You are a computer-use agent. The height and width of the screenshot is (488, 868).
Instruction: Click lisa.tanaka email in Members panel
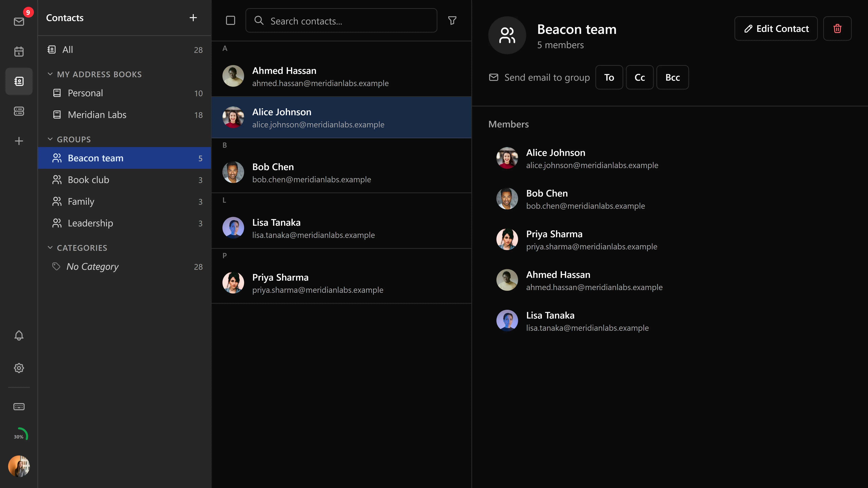[587, 328]
